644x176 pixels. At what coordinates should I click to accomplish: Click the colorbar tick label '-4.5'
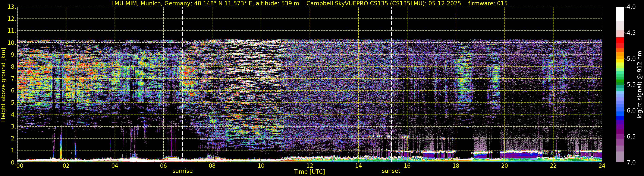tap(630, 33)
